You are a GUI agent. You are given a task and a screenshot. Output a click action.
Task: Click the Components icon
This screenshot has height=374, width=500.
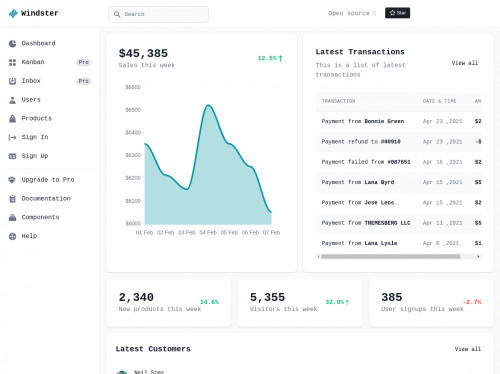point(12,217)
